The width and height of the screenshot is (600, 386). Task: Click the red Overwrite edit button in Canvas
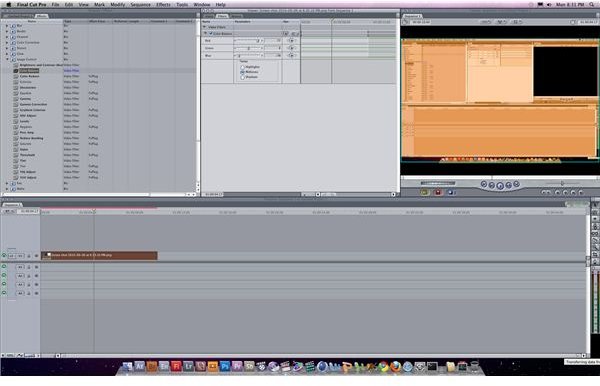point(438,192)
